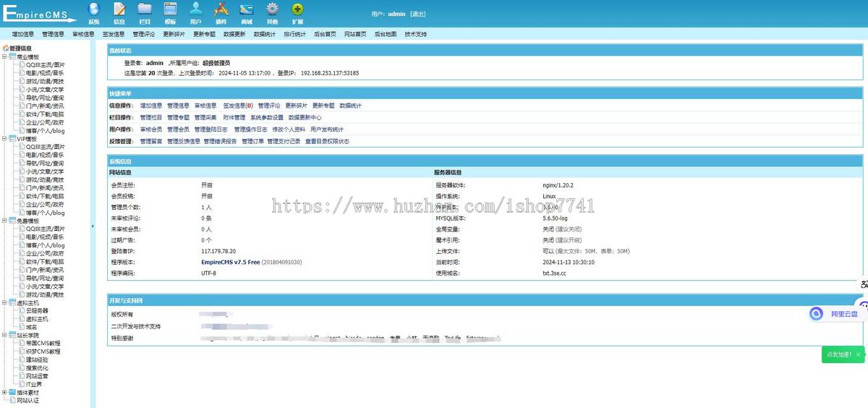Image resolution: width=868 pixels, height=408 pixels.
Task: Open 用户发布统计 in quick menu
Action: [x=327, y=129]
